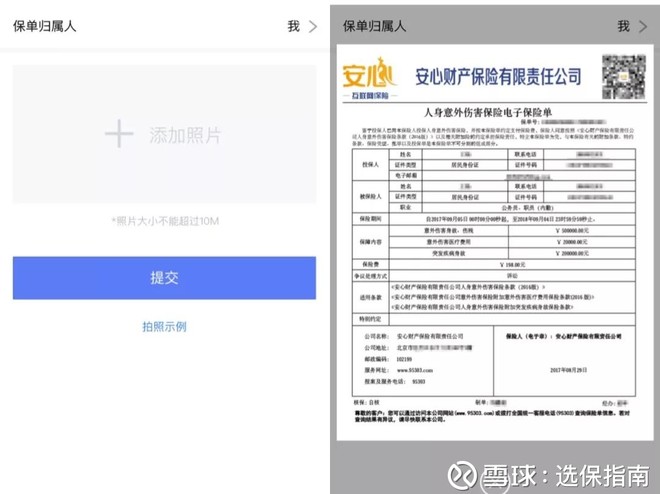
Task: Click the plus icon to add a photo
Action: pyautogui.click(x=119, y=134)
